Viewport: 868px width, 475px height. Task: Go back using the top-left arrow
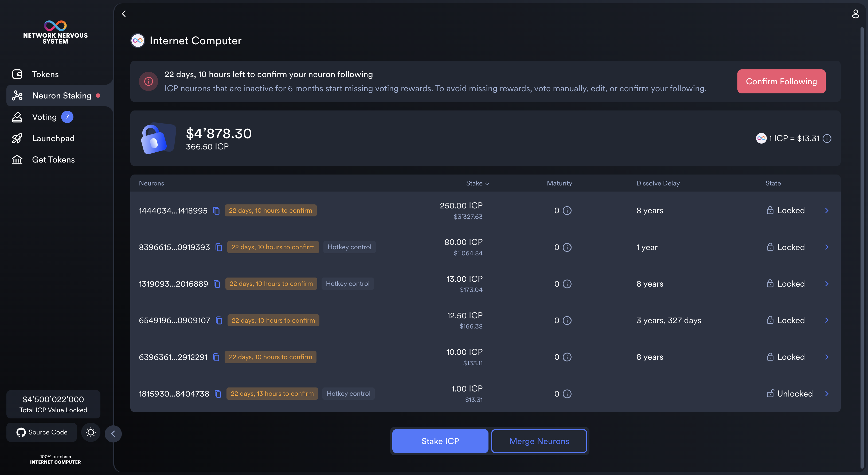point(124,14)
